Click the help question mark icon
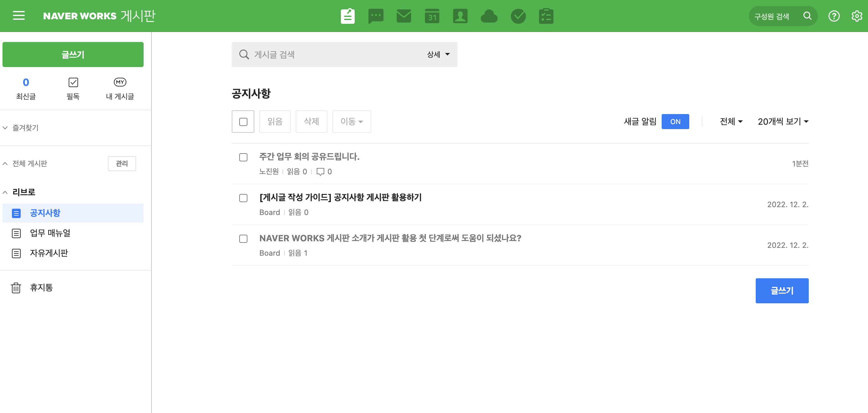The height and width of the screenshot is (413, 868). pyautogui.click(x=834, y=16)
